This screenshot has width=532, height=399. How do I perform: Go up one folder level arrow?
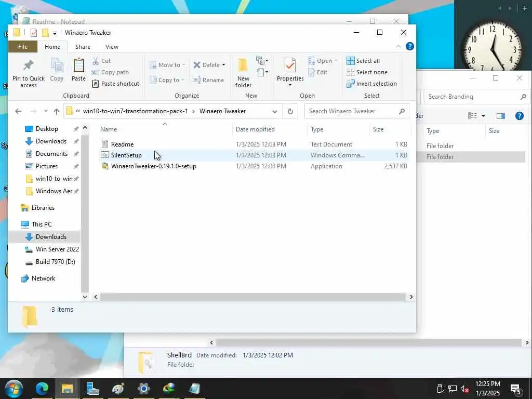[x=57, y=111]
